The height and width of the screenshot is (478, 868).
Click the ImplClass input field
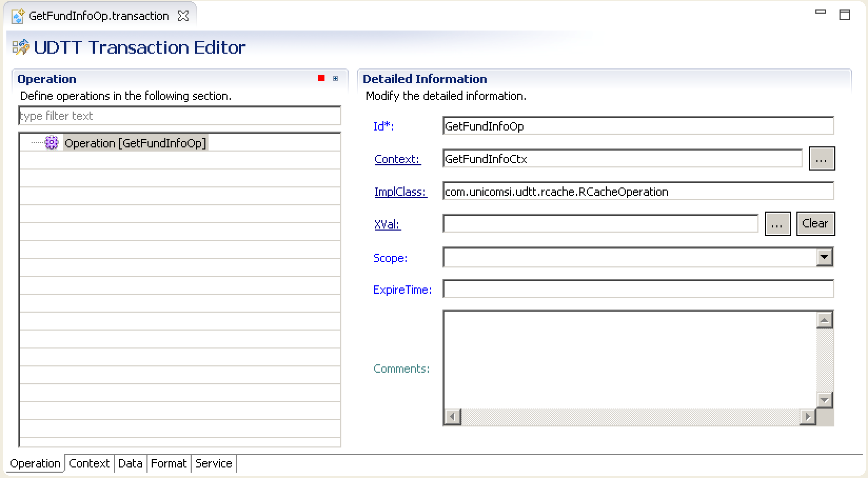(638, 191)
